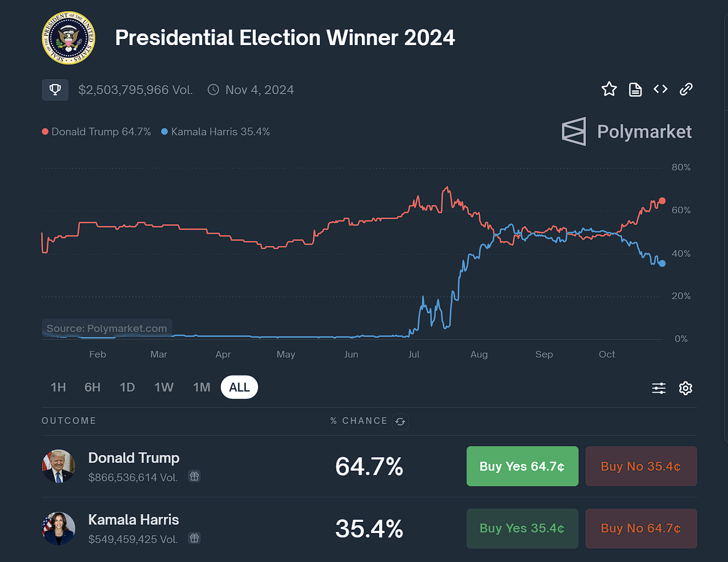This screenshot has height=562, width=728.
Task: Open the market rules document icon
Action: pyautogui.click(x=635, y=89)
